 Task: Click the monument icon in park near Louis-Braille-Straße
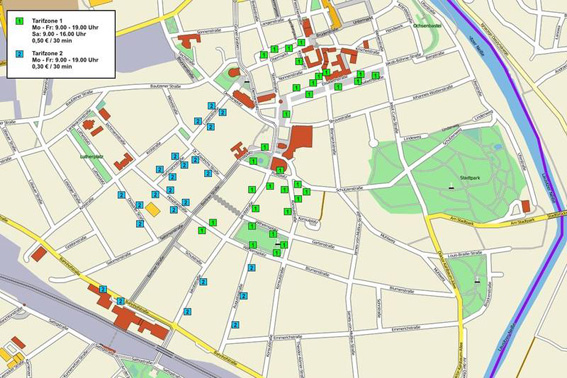click(x=477, y=280)
